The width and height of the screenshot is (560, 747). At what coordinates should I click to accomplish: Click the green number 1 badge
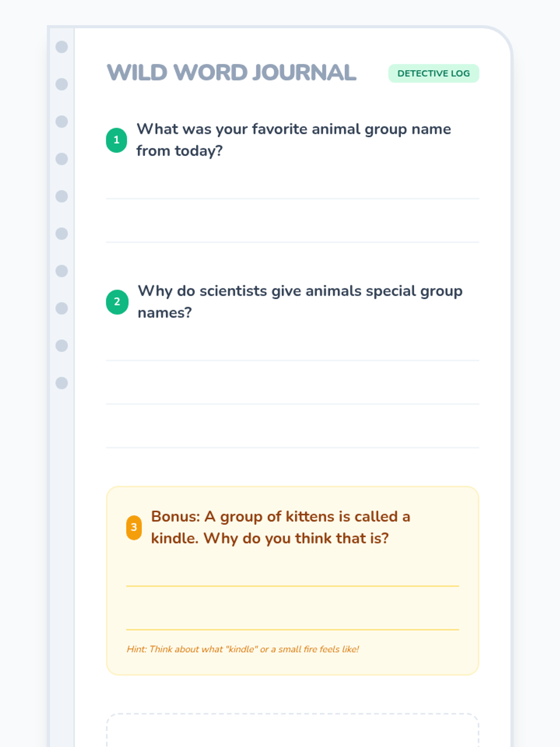coord(117,140)
